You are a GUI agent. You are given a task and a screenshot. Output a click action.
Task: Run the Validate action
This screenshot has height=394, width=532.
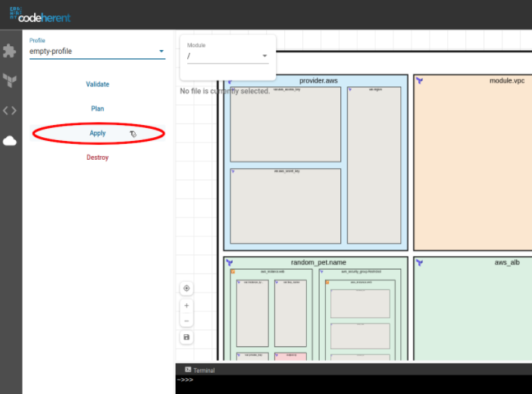coord(97,84)
